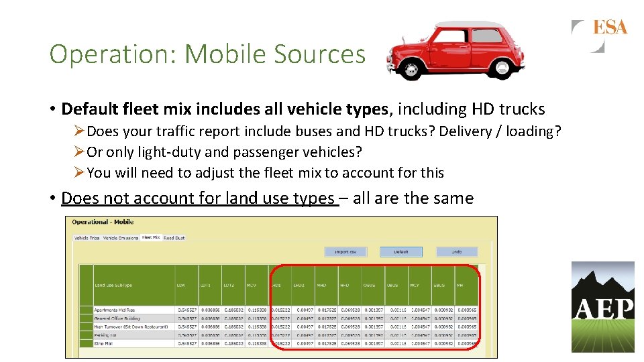Click the MCY value for Strip Mall
Viewport: 644px width, 362px height.
(420, 343)
